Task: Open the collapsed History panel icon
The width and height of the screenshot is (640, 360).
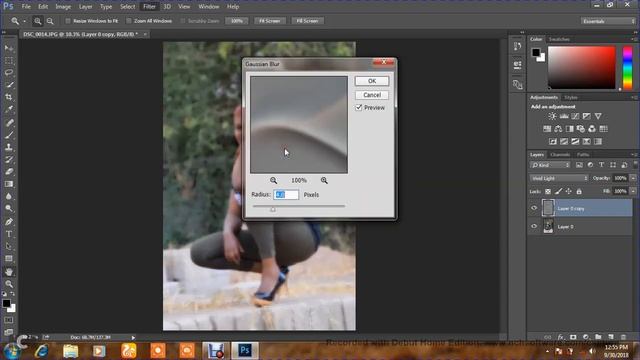Action: pos(518,46)
